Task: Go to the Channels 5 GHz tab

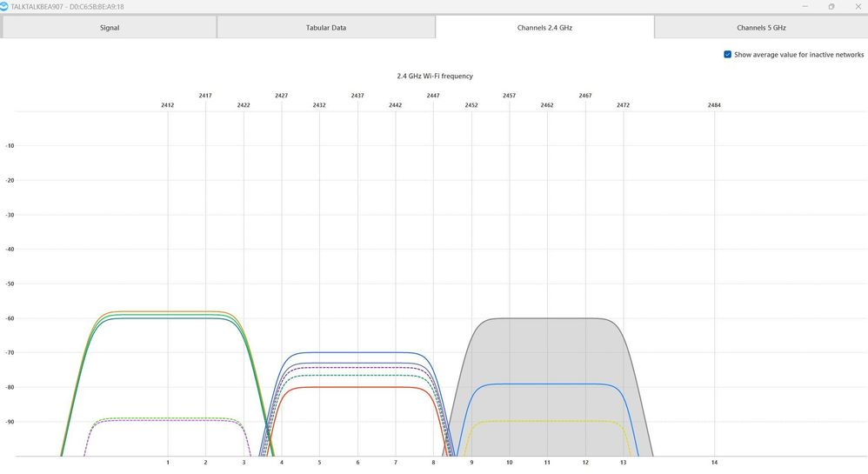Action: pos(761,28)
